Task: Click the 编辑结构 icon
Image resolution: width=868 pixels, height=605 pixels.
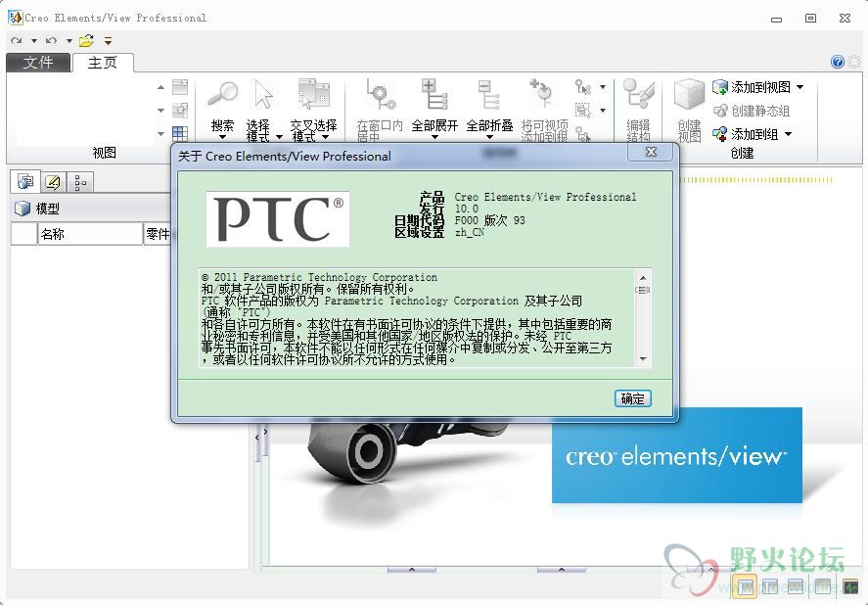Action: (x=638, y=94)
